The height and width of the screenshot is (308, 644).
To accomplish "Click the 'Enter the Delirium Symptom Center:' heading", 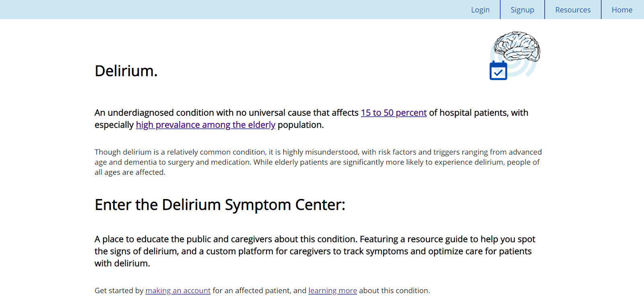I will (x=220, y=205).
